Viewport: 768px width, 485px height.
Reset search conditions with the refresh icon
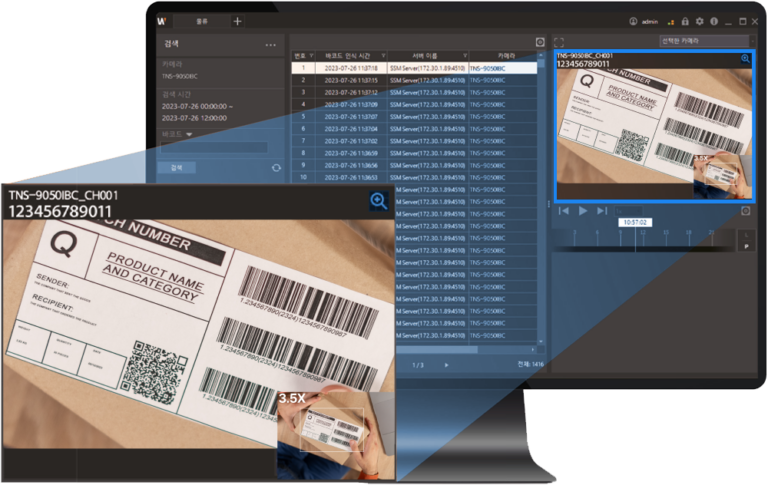point(276,168)
